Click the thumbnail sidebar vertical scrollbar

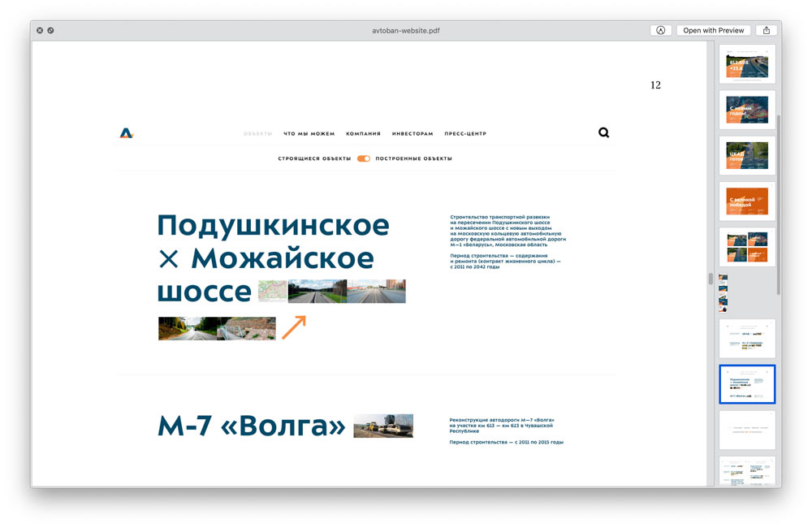coord(779,203)
